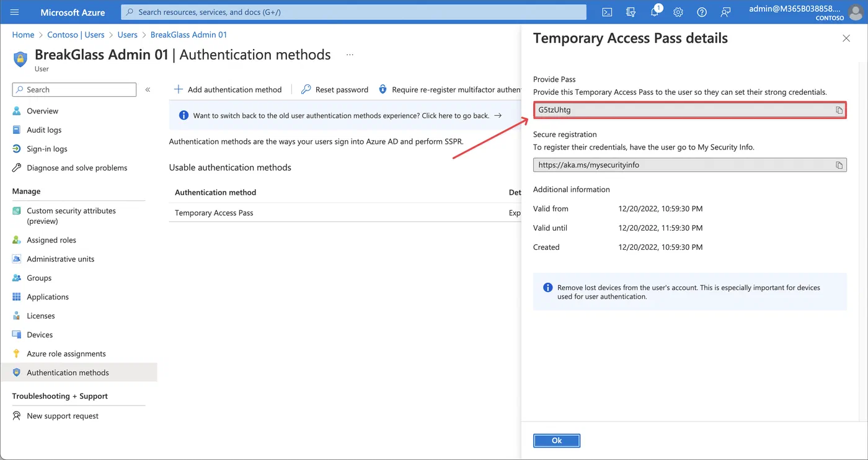
Task: Launch Cloud Shell from the top bar
Action: [608, 12]
